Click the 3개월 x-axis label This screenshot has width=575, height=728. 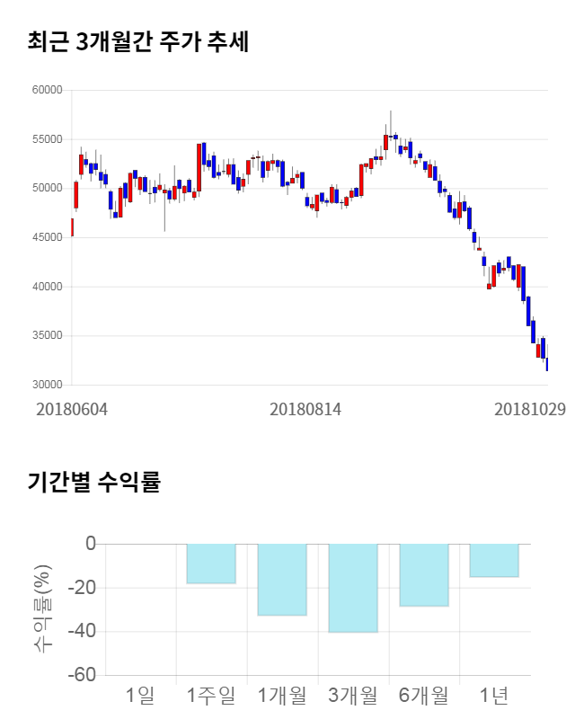point(353,695)
